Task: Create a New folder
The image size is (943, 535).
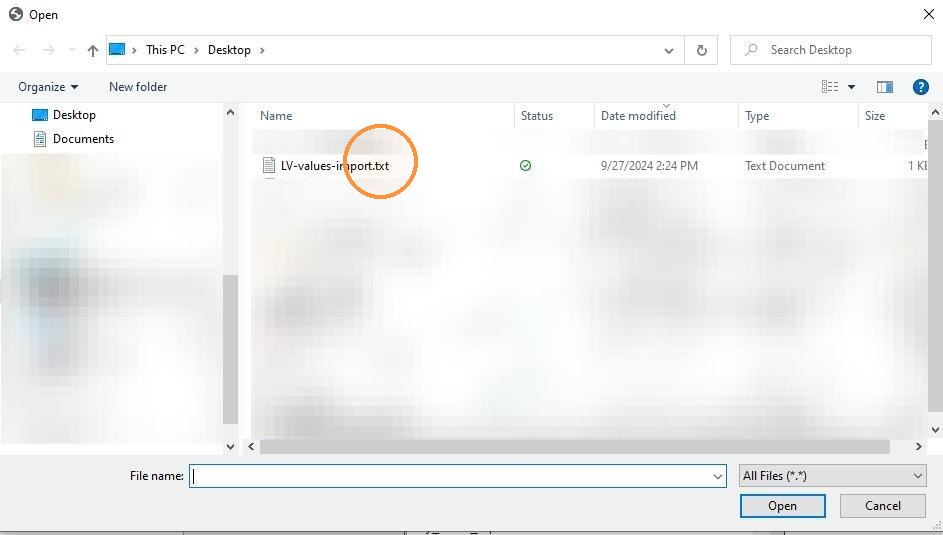Action: point(138,87)
